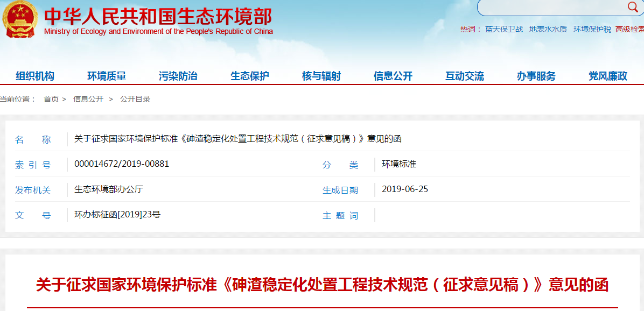The width and height of the screenshot is (644, 311).
Task: Open the 核与辐射 menu
Action: [x=321, y=76]
